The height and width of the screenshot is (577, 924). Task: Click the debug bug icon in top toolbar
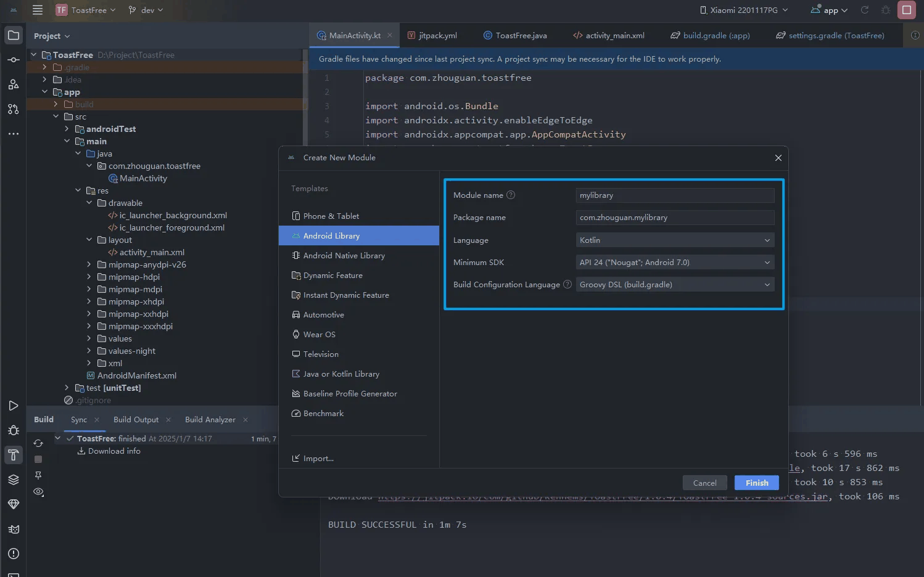coord(886,10)
